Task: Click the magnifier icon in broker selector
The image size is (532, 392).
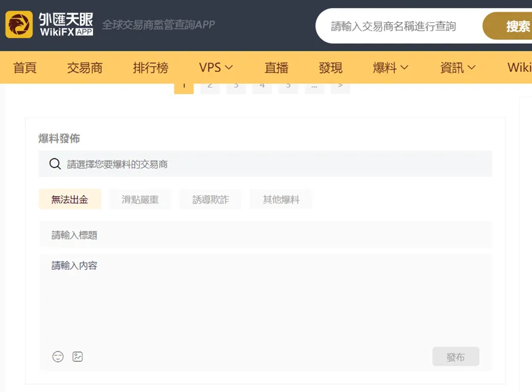Action: click(55, 164)
